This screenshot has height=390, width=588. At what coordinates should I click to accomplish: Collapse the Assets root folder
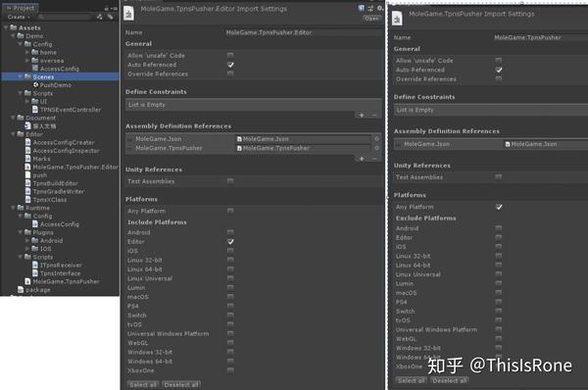[6, 27]
